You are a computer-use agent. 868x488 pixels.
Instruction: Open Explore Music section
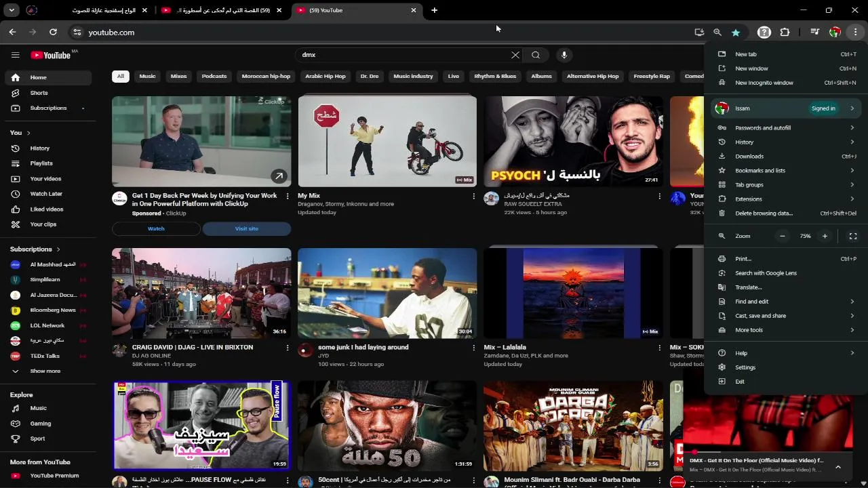click(x=47, y=409)
